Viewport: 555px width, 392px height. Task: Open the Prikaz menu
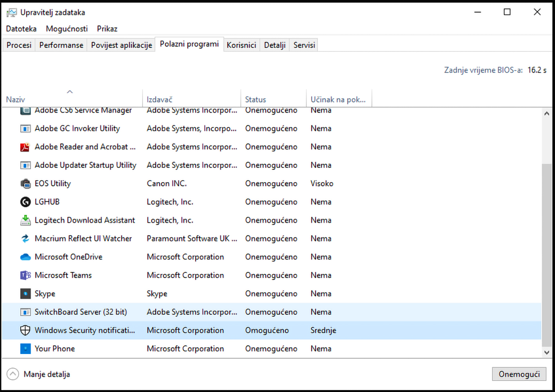(107, 29)
